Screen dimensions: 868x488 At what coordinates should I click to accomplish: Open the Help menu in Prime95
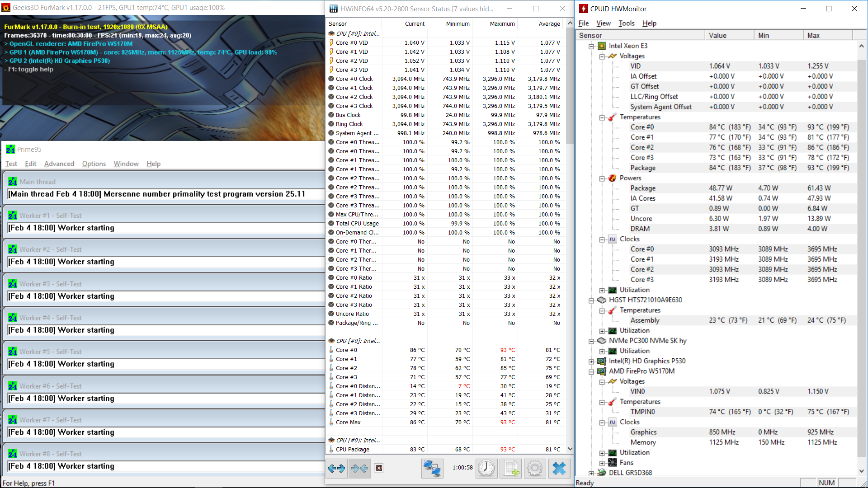153,164
